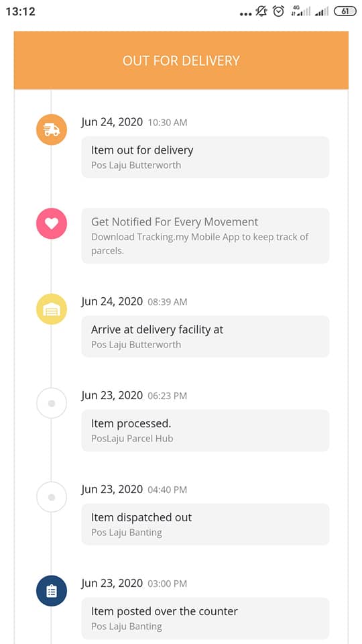Tap the yellow warehouse facility icon
Screen dimensions: 362x644
52,309
